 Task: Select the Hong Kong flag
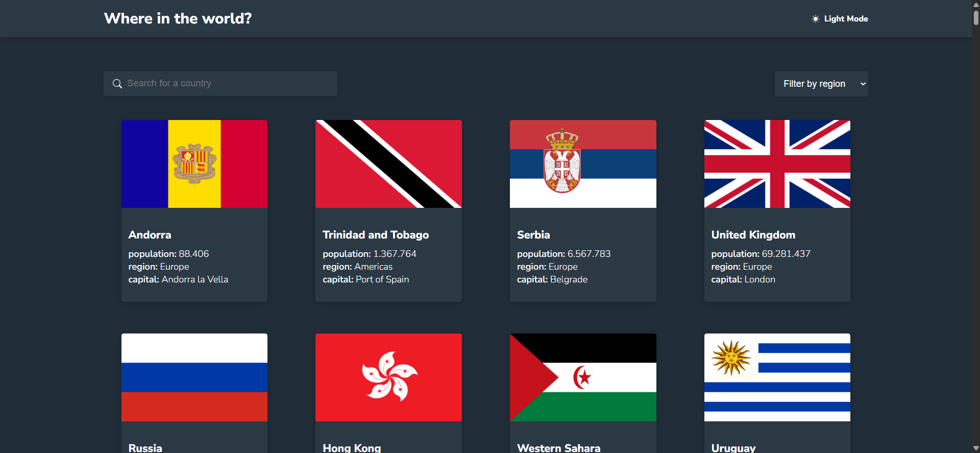388,377
